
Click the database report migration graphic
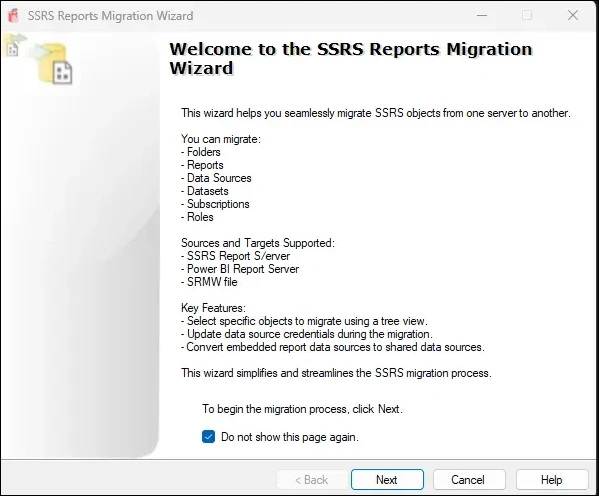52,63
